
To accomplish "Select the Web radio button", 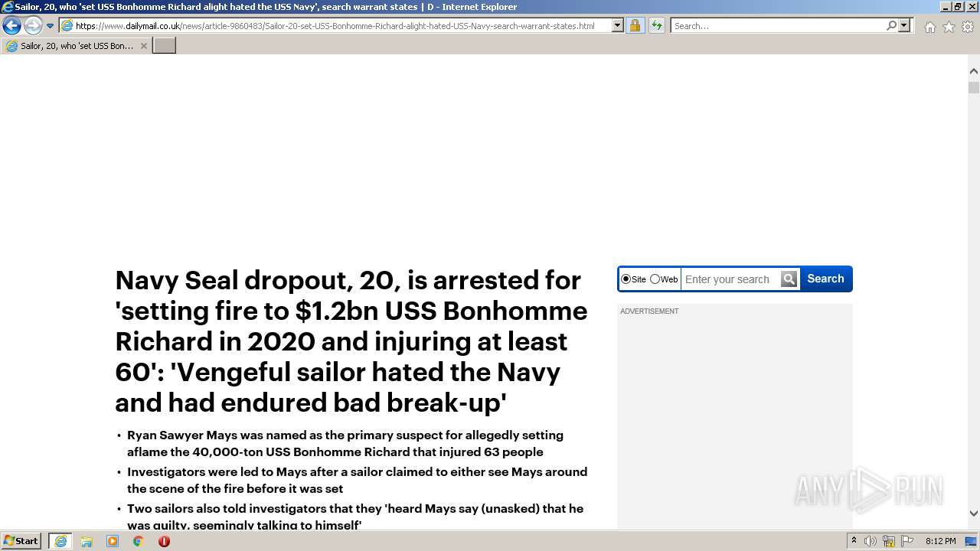I will 655,279.
